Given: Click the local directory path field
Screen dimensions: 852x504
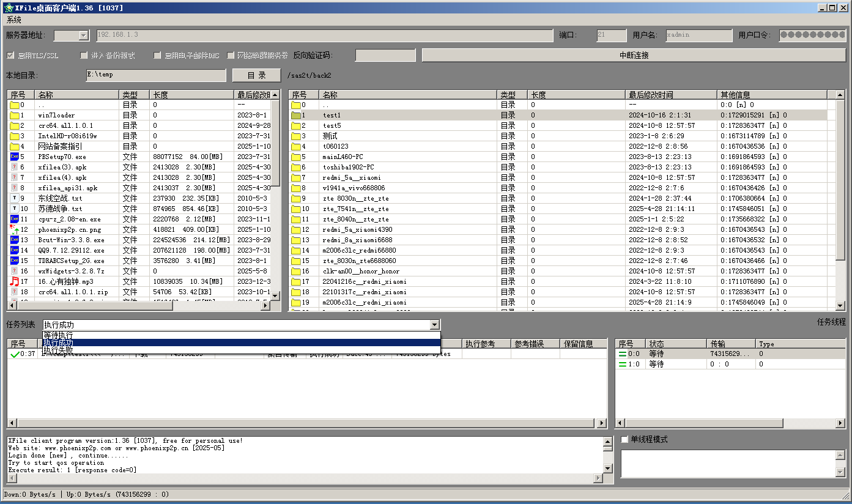Looking at the screenshot, I should pos(156,75).
